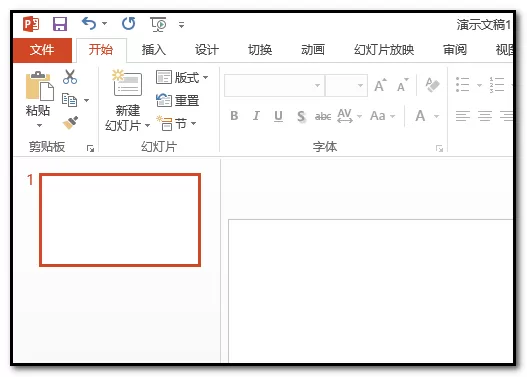The width and height of the screenshot is (527, 377).
Task: Open the character spacing dropdown arrow
Action: pos(359,116)
